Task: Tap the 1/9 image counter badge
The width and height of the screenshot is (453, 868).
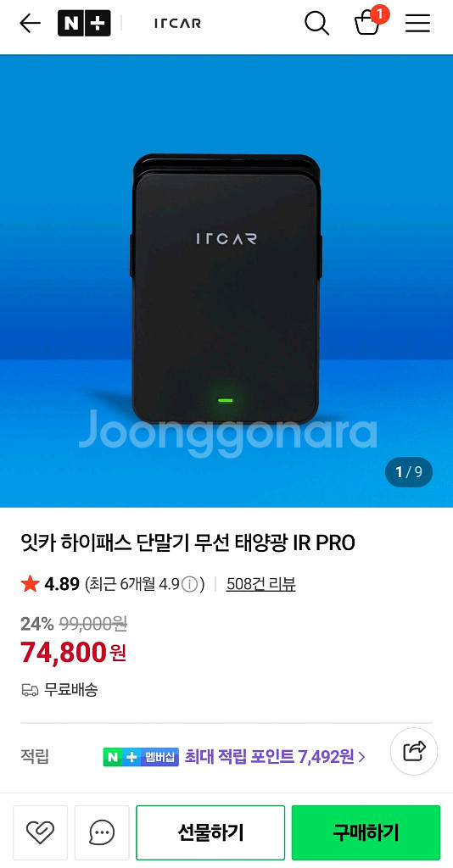Action: coord(409,472)
